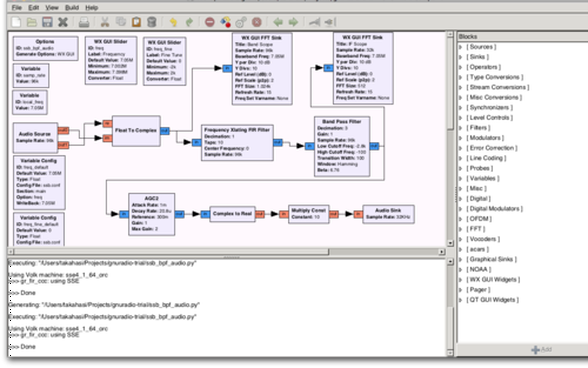
Task: Open the View menu
Action: pos(52,8)
